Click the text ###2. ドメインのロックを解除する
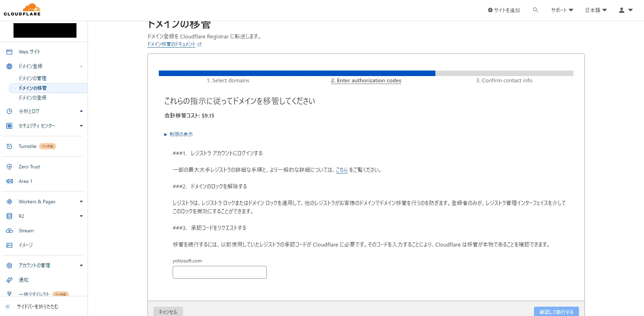This screenshot has width=644, height=316. [210, 186]
